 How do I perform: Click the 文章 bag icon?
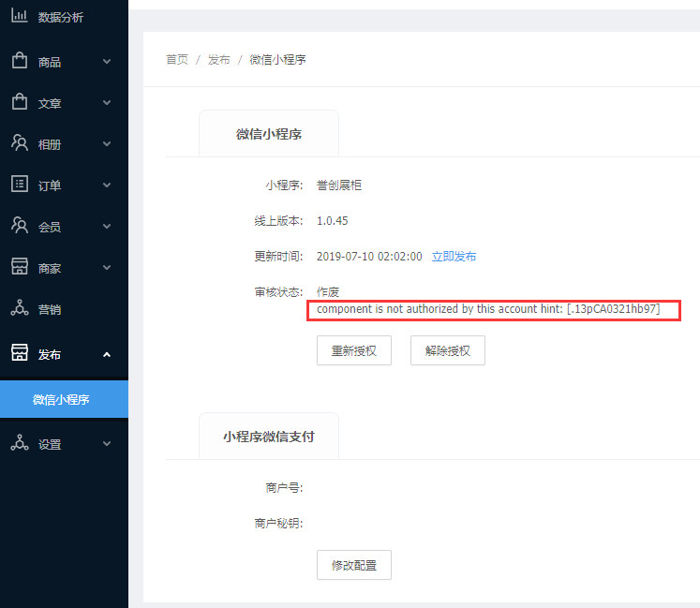(x=19, y=101)
